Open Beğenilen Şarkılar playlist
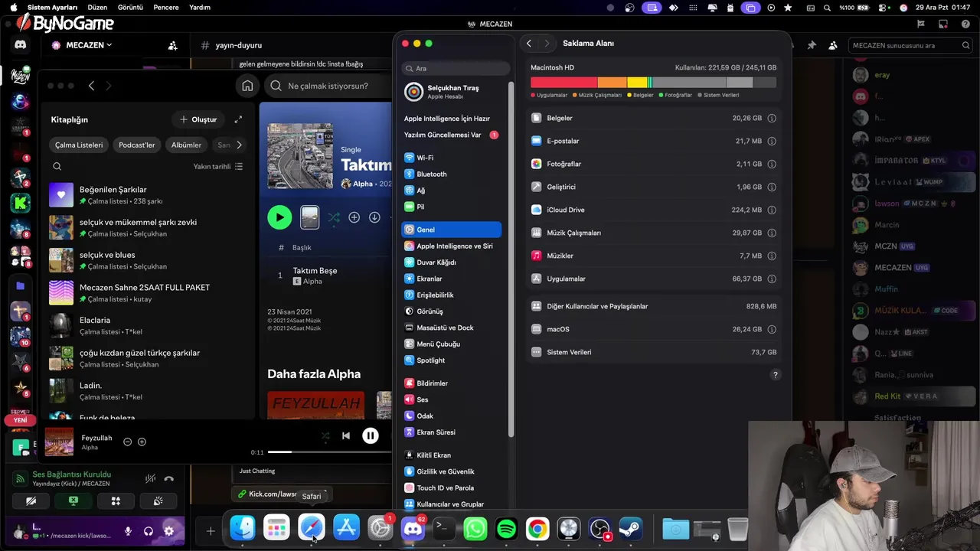 coord(147,195)
